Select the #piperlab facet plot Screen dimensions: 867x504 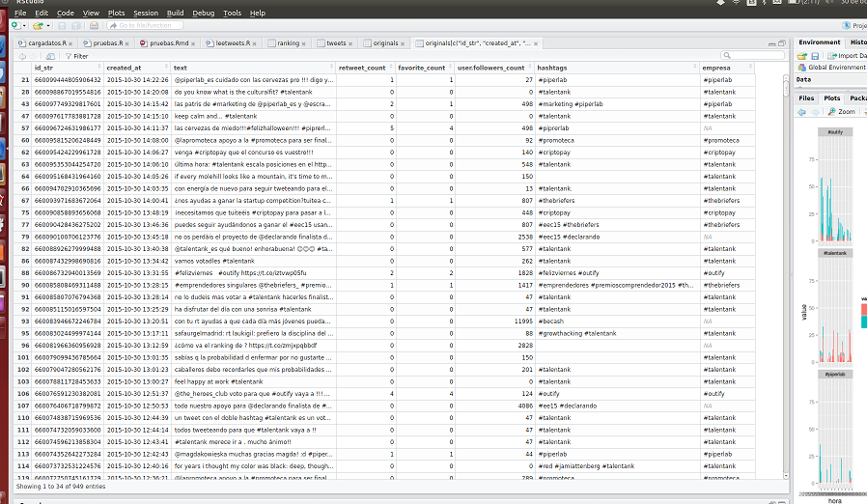coord(835,427)
